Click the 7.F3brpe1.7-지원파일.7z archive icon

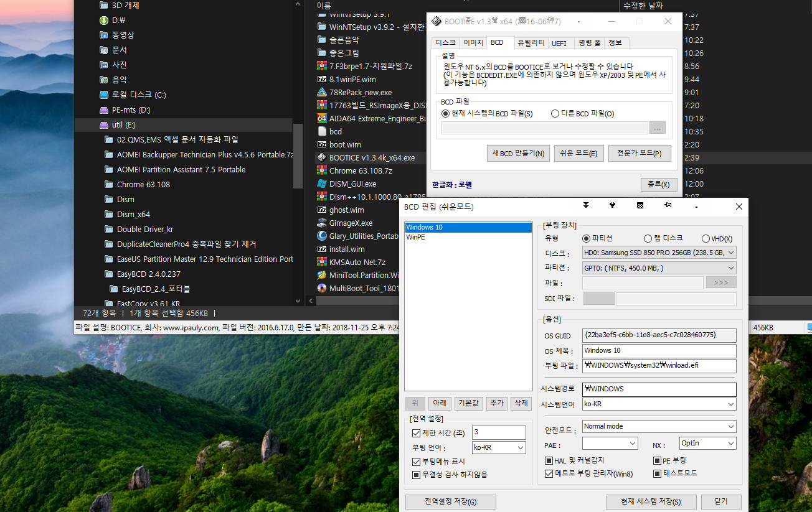(x=322, y=66)
